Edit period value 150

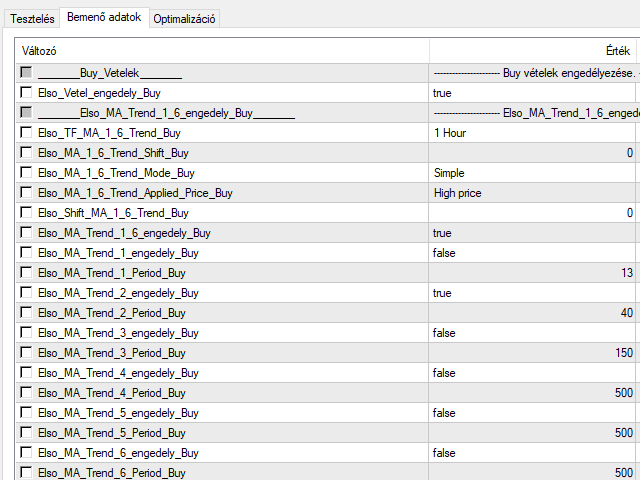coord(532,353)
